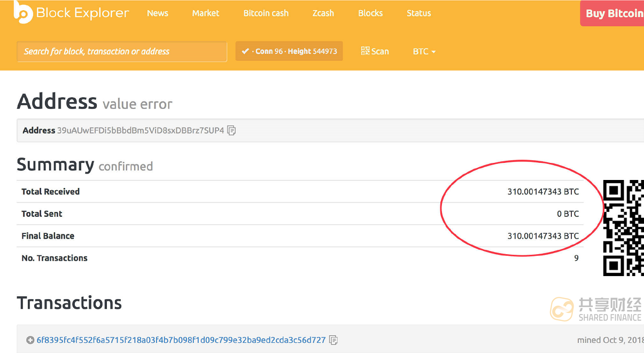Click the address QR code image
The height and width of the screenshot is (353, 644).
(624, 228)
